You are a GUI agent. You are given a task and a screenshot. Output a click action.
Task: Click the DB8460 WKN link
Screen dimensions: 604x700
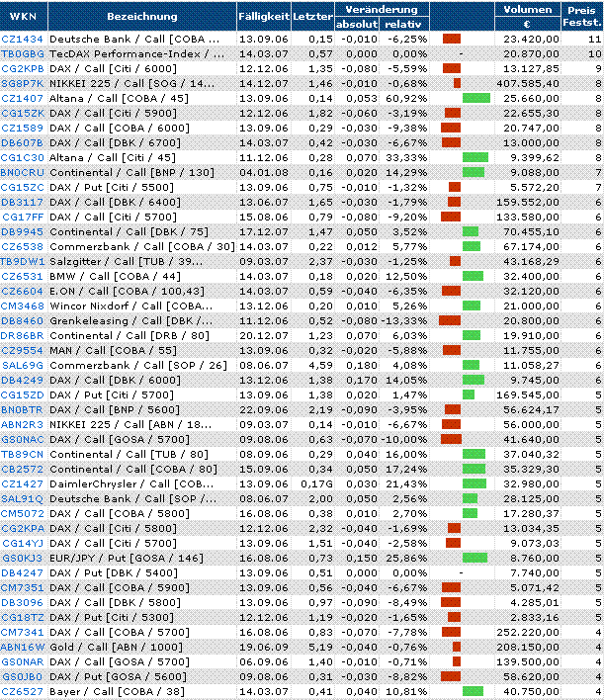[23, 321]
